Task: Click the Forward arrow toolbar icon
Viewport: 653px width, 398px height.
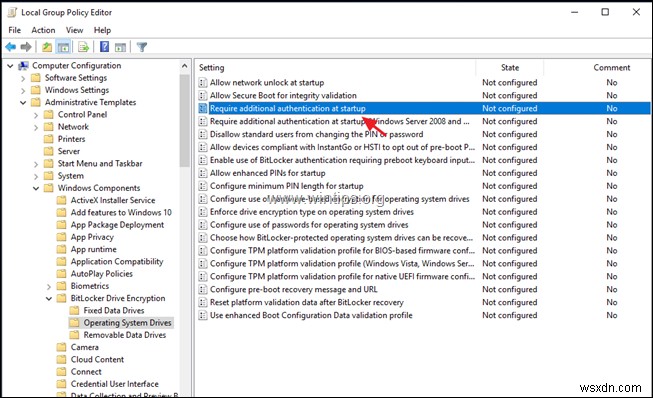Action: (x=26, y=47)
